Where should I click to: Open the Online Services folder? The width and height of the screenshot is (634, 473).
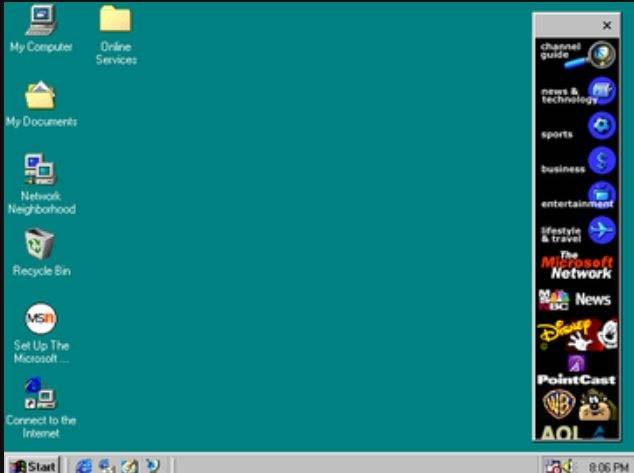click(x=115, y=20)
